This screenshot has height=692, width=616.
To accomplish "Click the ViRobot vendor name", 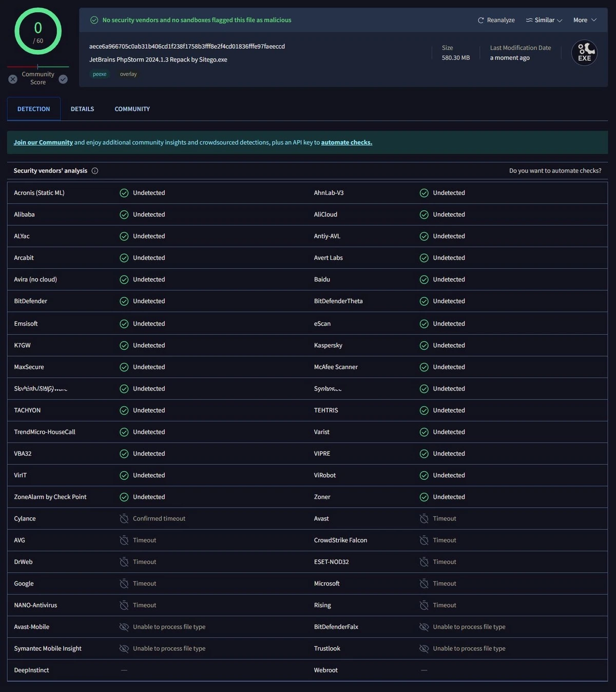I will click(x=325, y=475).
